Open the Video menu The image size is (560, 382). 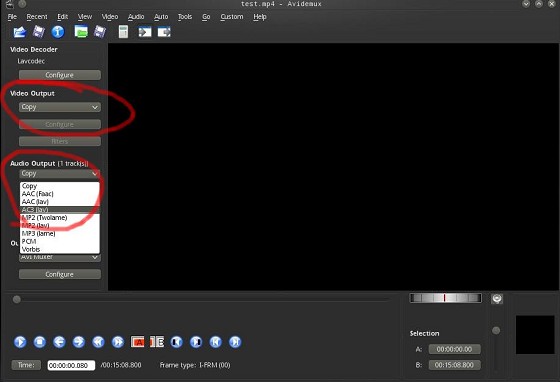click(x=110, y=17)
